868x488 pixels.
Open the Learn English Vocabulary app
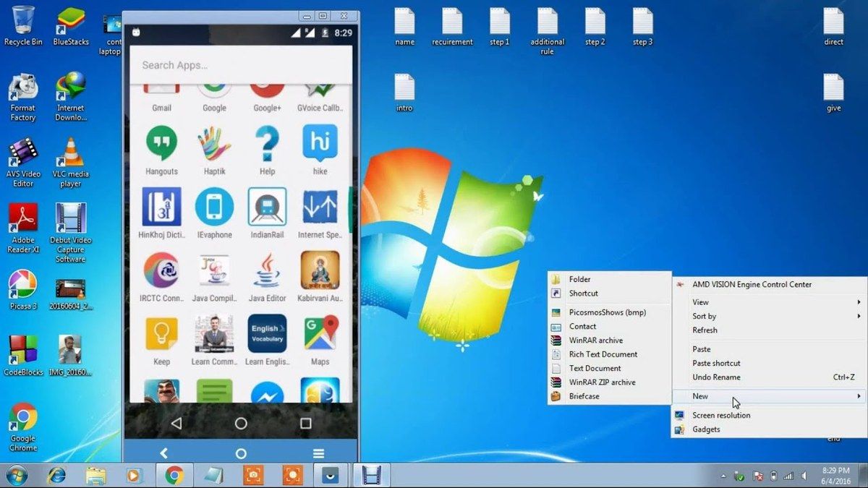pos(267,340)
